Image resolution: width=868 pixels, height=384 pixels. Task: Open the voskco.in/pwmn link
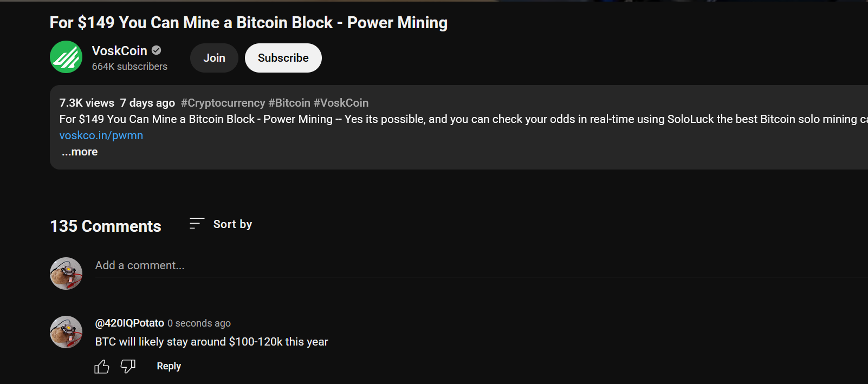coord(101,135)
